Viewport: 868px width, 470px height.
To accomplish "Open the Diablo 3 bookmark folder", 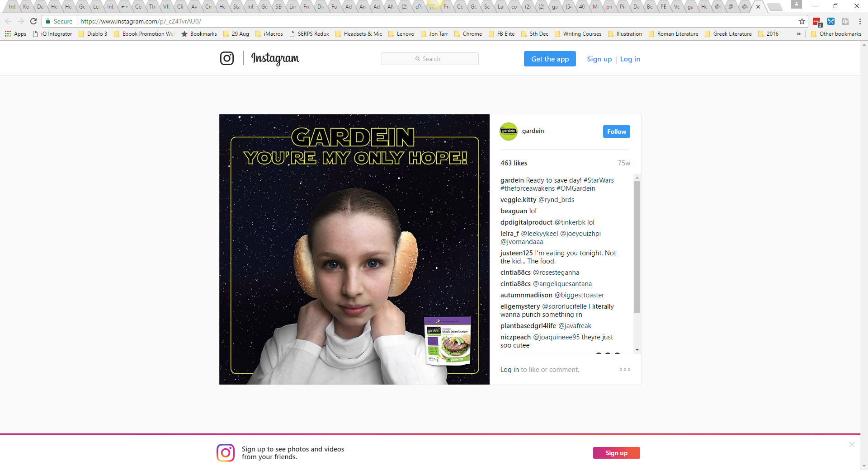I will (x=93, y=34).
